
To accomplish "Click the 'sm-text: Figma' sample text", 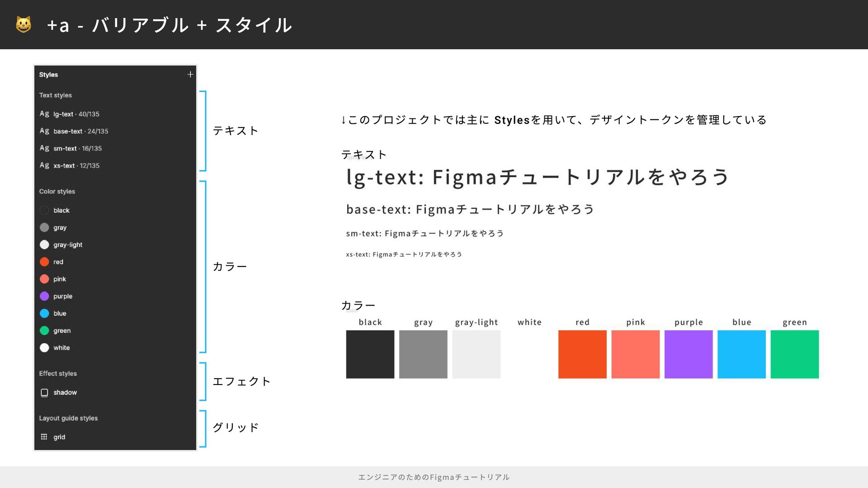I will coord(425,234).
